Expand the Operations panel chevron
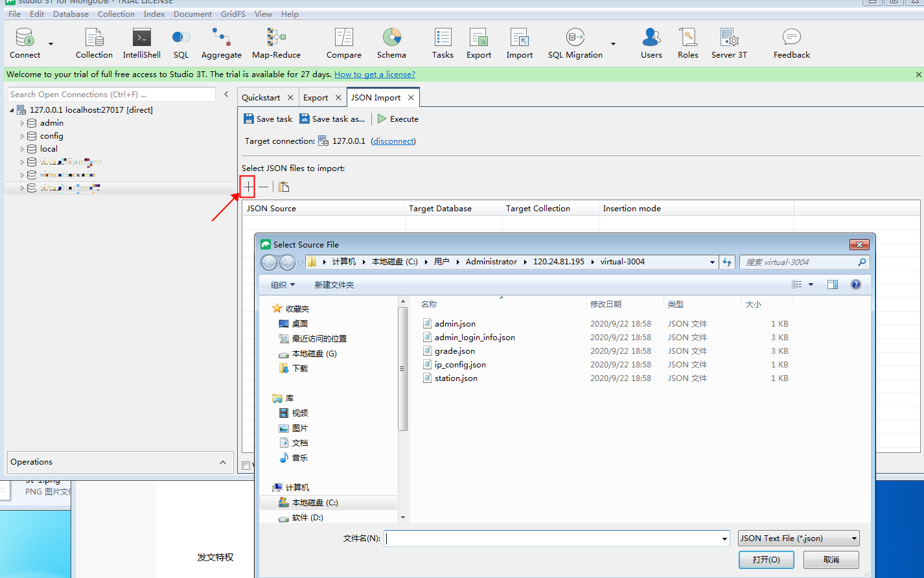This screenshot has width=924, height=578. 223,463
